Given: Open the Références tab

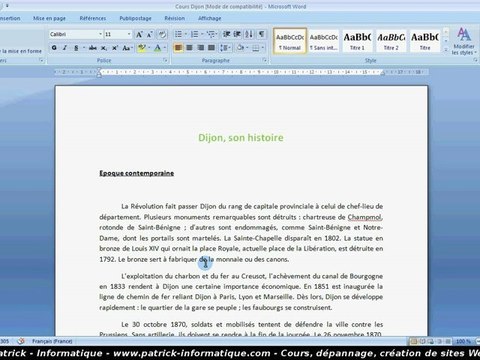Looking at the screenshot, I should click(93, 18).
